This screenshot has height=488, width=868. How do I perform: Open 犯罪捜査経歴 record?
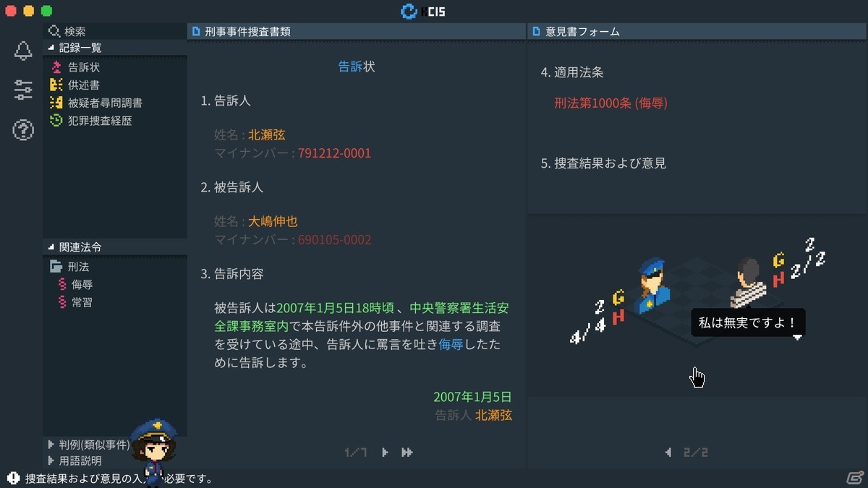pyautogui.click(x=90, y=121)
